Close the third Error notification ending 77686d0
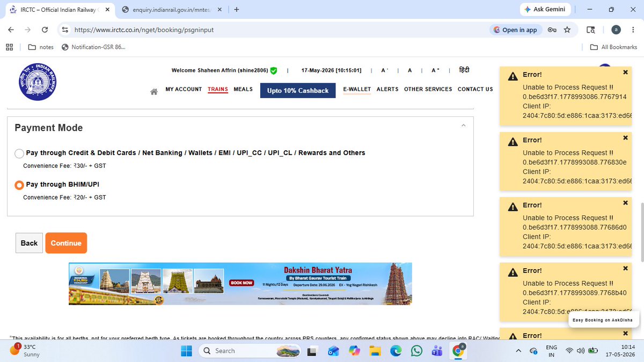Viewport: 644px width, 362px height. 625,203
